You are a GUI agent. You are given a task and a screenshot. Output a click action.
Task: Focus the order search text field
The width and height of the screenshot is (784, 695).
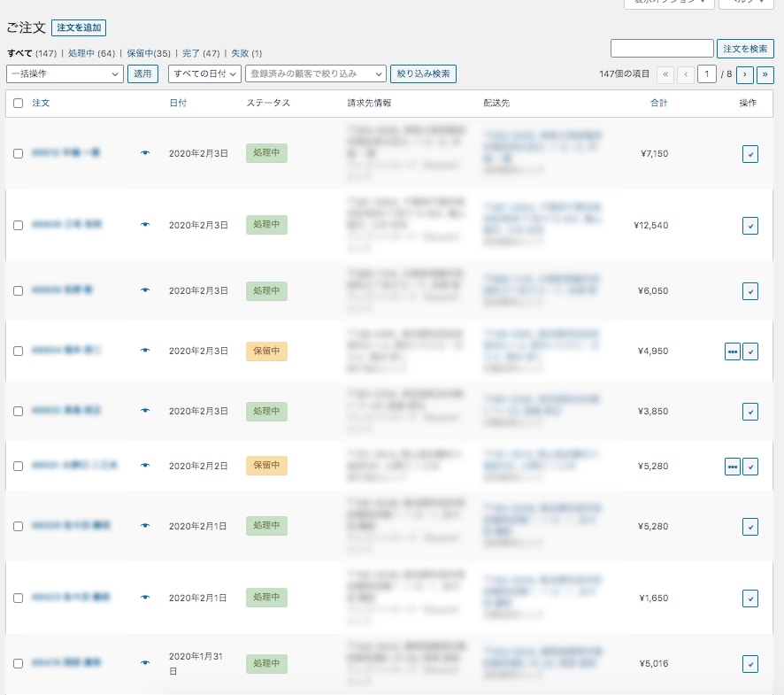coord(662,49)
